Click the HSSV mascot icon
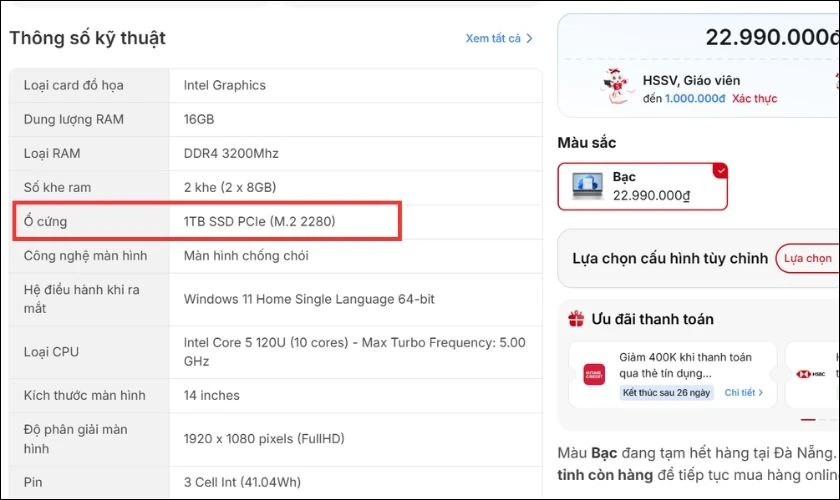The width and height of the screenshot is (840, 500). [x=616, y=86]
